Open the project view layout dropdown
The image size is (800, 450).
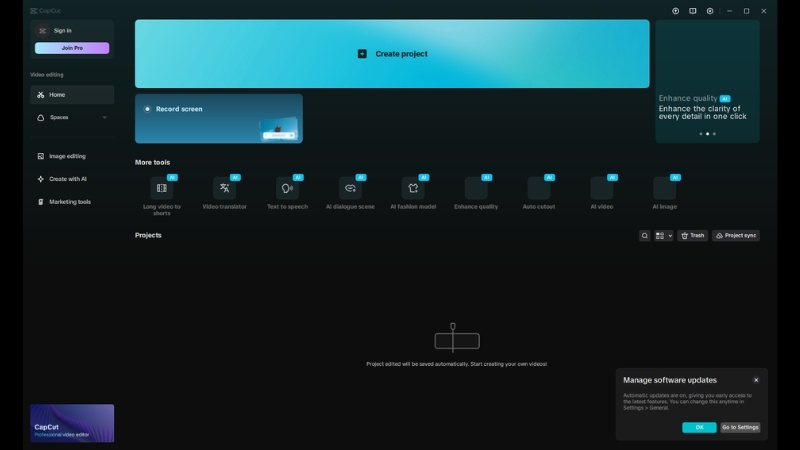tap(664, 236)
